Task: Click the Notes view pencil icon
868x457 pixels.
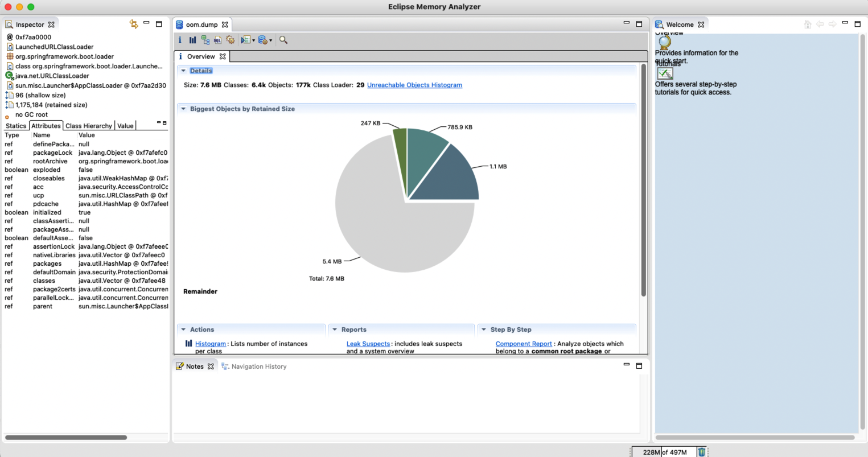Action: pos(180,367)
